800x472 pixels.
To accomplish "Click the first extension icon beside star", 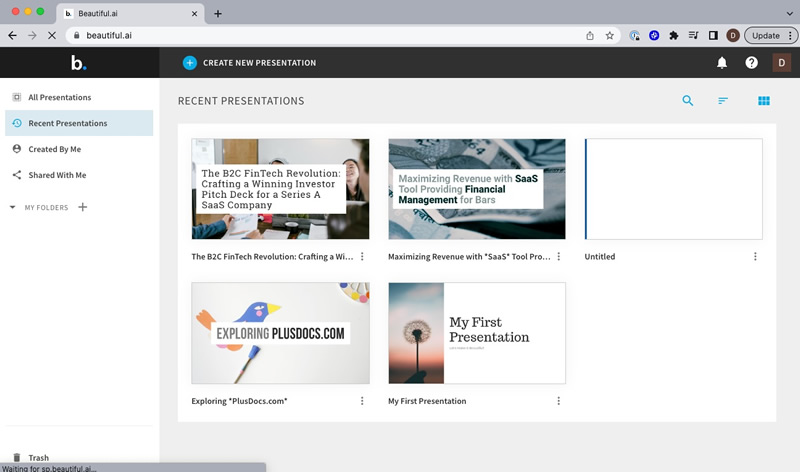I will (634, 35).
